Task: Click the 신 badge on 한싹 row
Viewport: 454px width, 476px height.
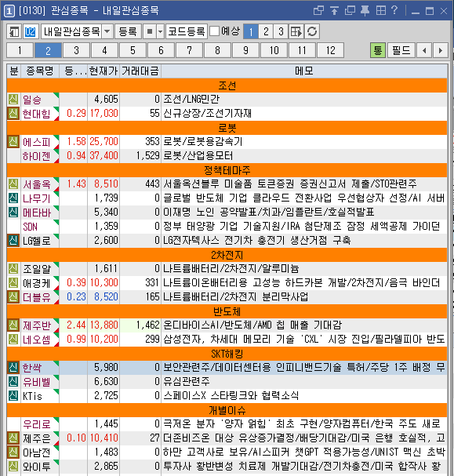Action: [x=13, y=368]
